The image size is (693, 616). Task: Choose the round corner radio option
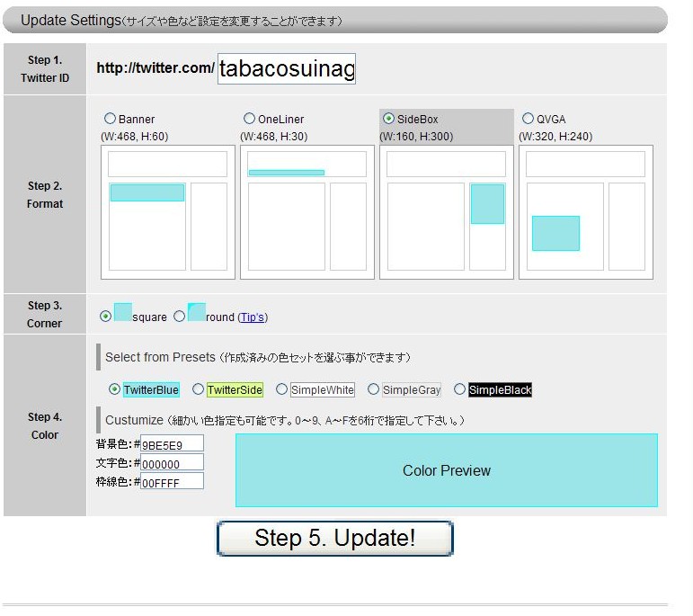coord(179,317)
